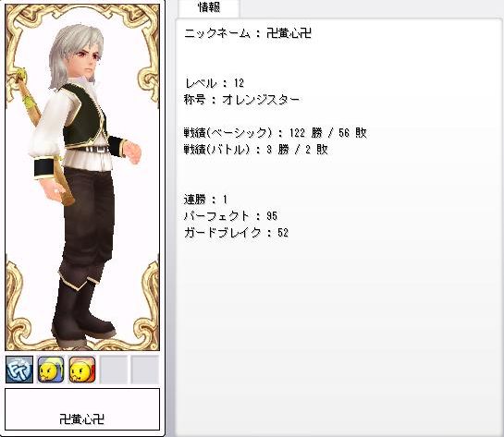Click the ニックネーム line in the info panel
Image resolution: width=504 pixels, height=437 pixels.
pyautogui.click(x=248, y=33)
